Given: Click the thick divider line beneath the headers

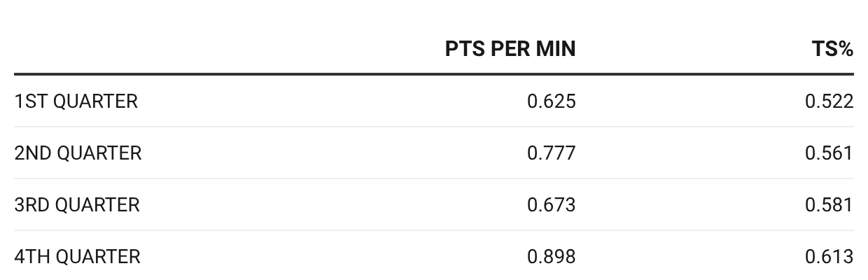Looking at the screenshot, I should click(x=434, y=74).
